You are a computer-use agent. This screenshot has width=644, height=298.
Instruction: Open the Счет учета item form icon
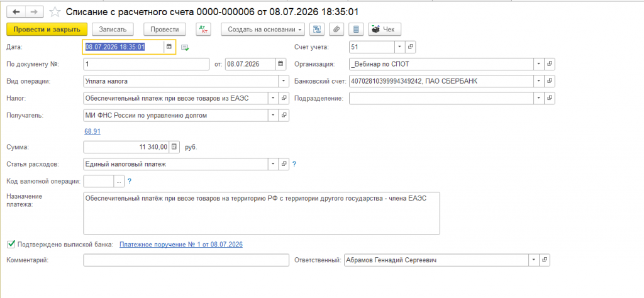[410, 47]
